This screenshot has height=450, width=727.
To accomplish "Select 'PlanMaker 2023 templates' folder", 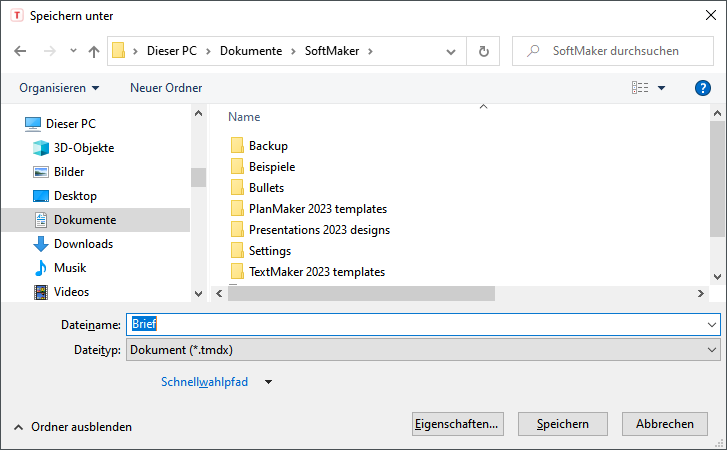I will [318, 209].
